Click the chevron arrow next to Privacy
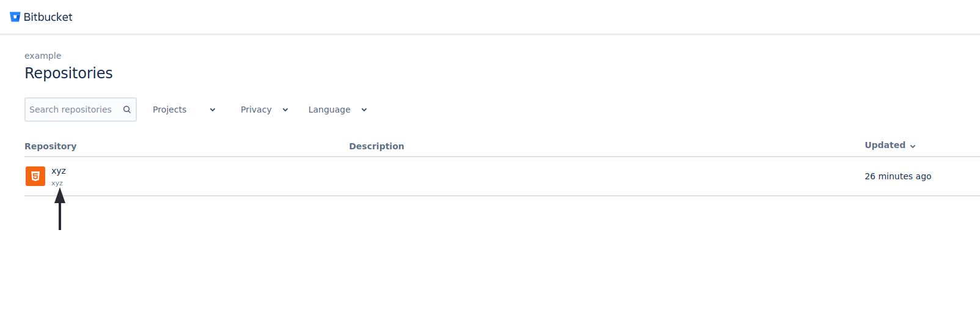The height and width of the screenshot is (320, 980). click(x=285, y=110)
